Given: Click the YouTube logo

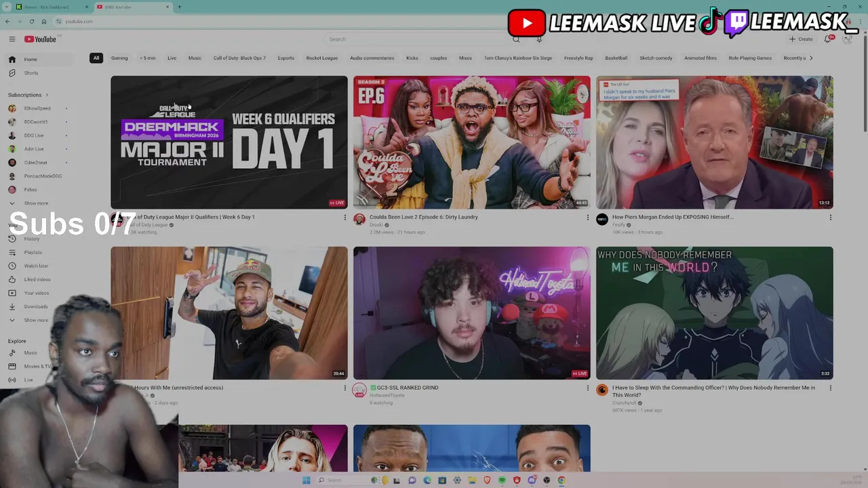Looking at the screenshot, I should [41, 39].
